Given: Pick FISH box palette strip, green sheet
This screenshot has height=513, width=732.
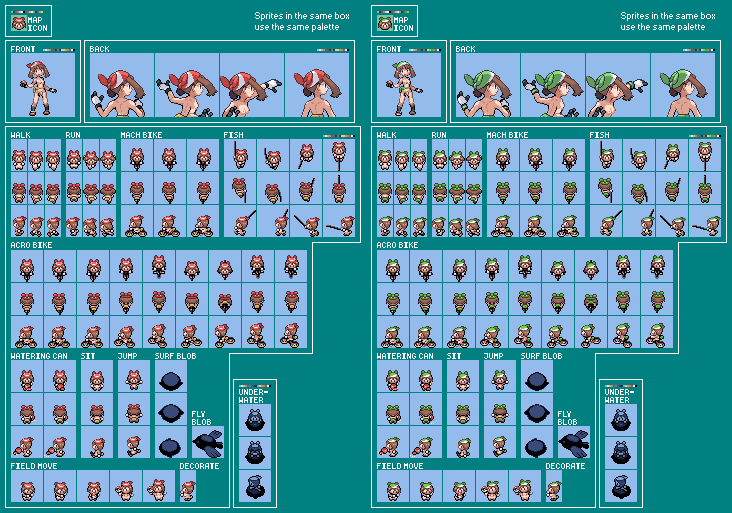Looking at the screenshot, I should 705,136.
